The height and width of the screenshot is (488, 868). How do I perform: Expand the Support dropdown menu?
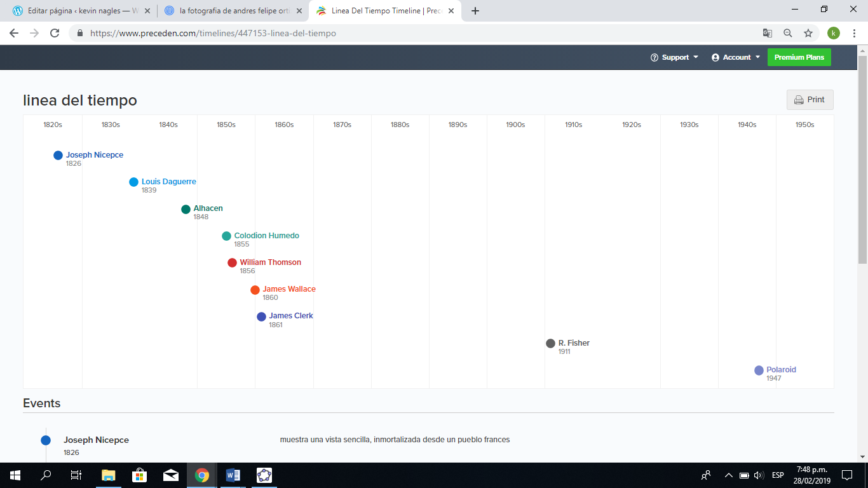[x=674, y=57]
